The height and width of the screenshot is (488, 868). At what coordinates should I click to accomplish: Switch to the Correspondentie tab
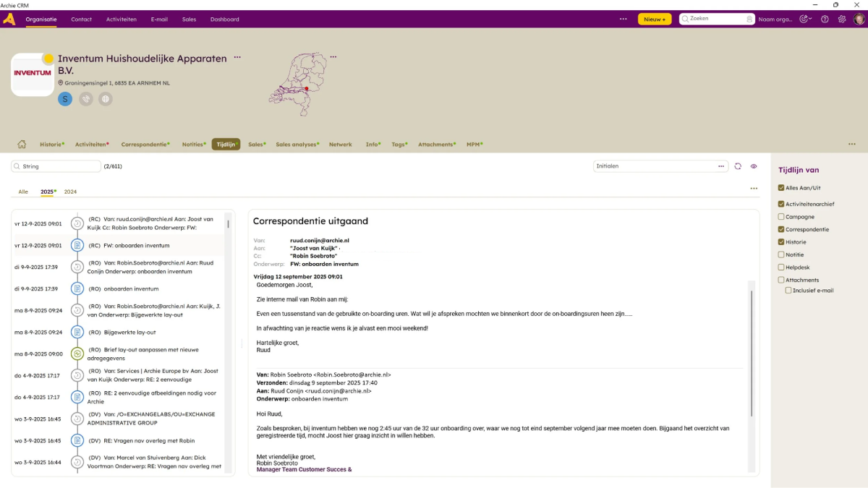[145, 145]
